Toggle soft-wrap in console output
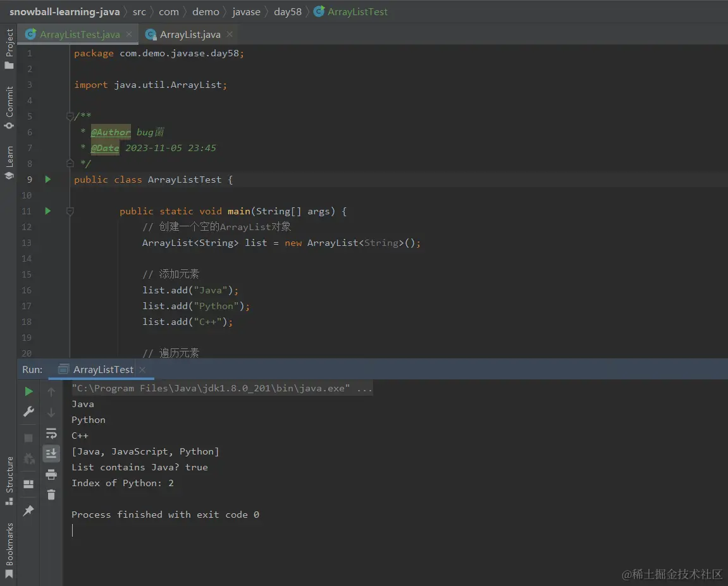Viewport: 728px width, 586px height. coord(51,434)
